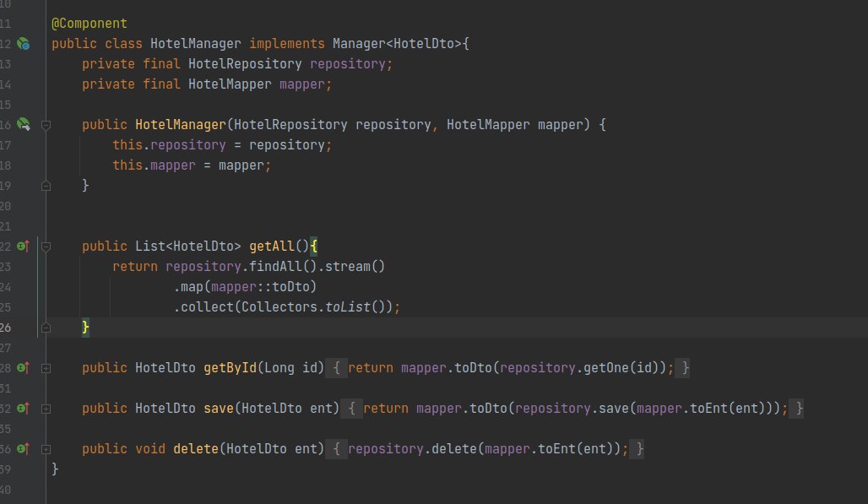
Task: Click the getById method name
Action: click(x=230, y=368)
